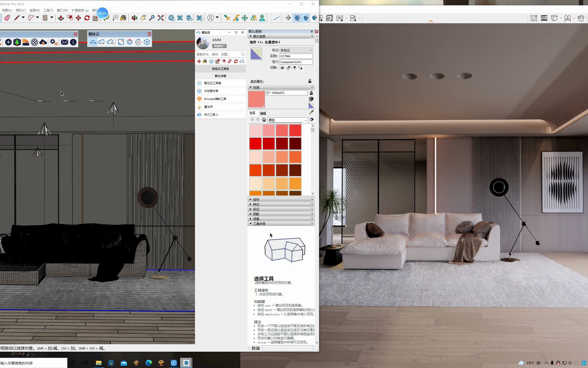
Task: Click the map location icon in Enscape toolbar
Action: coord(534,18)
